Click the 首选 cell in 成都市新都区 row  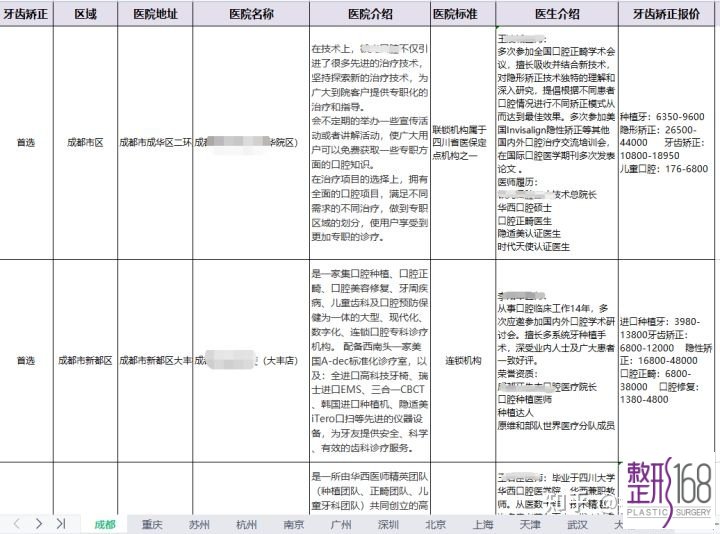coord(26,361)
